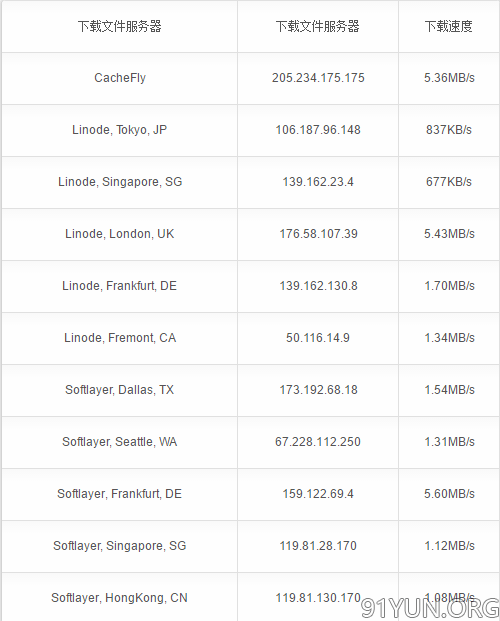The height and width of the screenshot is (621, 500).
Task: Select the 5.60MB/s download speed
Action: [449, 493]
